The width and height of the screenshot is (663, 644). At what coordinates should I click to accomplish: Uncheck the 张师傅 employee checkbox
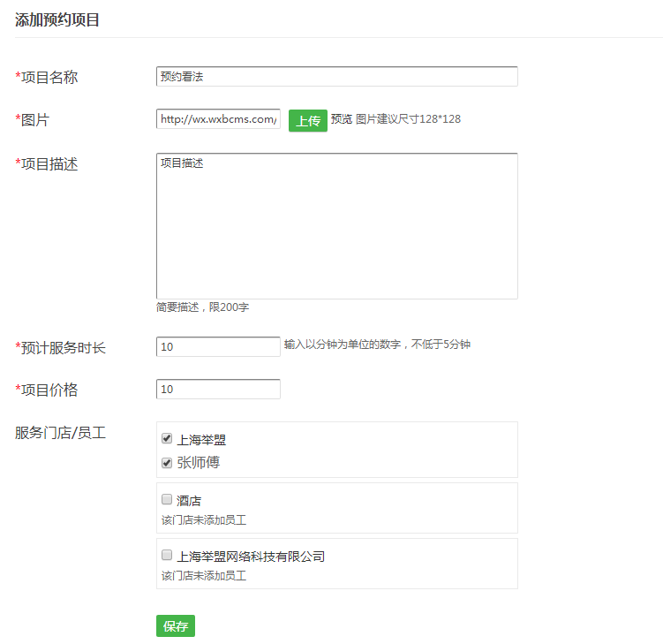pyautogui.click(x=167, y=463)
